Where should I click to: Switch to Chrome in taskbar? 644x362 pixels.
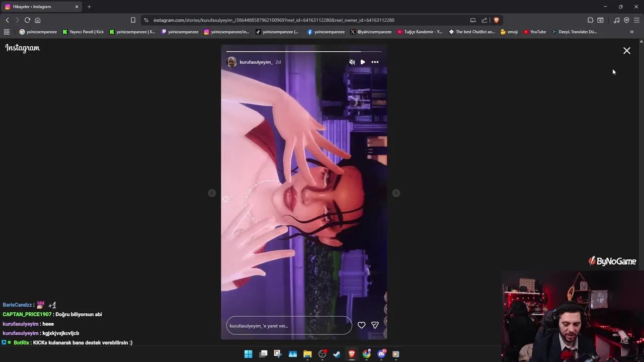click(367, 354)
